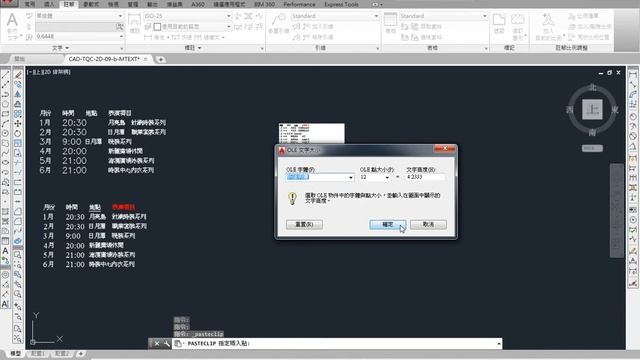Click 東 on the ViewCube compass

[615, 110]
